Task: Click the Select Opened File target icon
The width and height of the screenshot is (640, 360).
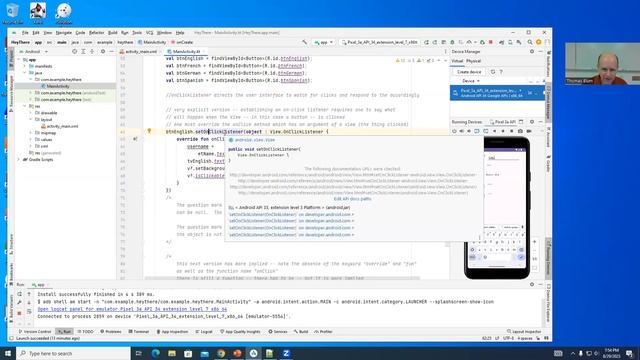Action: click(74, 52)
